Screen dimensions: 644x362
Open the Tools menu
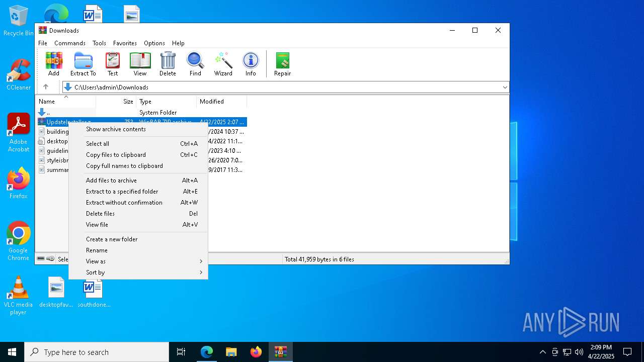coord(99,43)
